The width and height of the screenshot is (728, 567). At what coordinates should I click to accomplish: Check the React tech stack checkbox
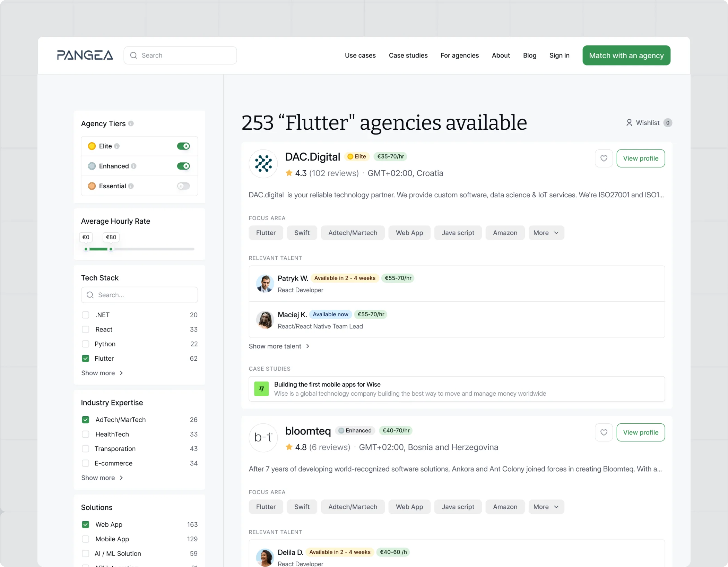click(x=86, y=329)
